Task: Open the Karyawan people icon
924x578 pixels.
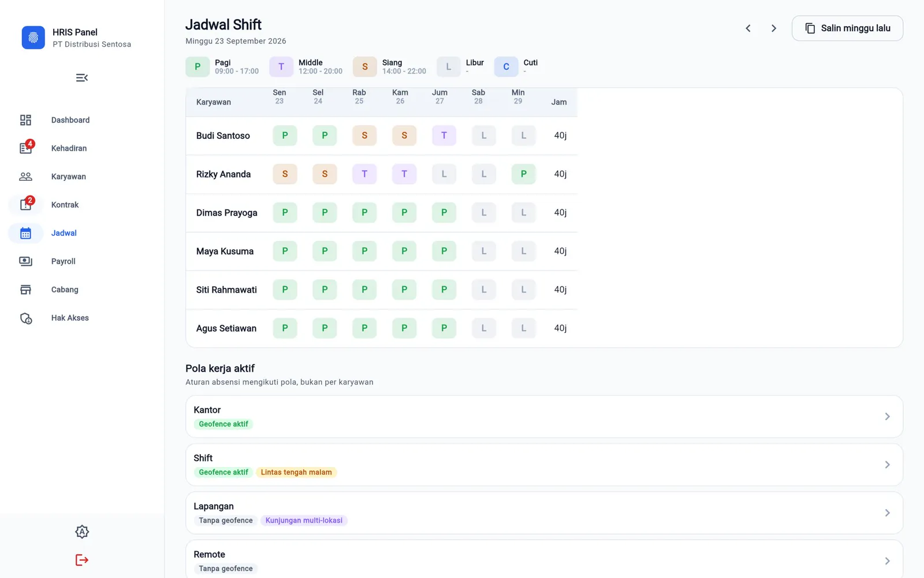Action: [25, 176]
